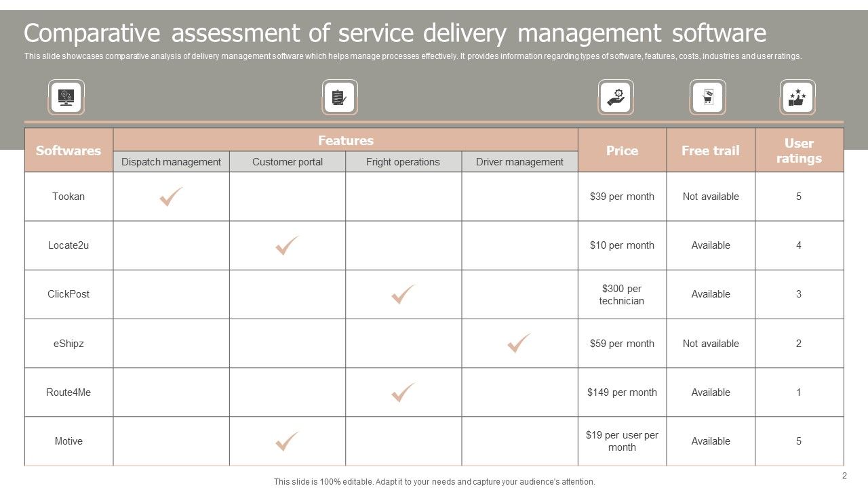Click the Fright operations subheader
The height and width of the screenshot is (488, 868).
point(403,162)
